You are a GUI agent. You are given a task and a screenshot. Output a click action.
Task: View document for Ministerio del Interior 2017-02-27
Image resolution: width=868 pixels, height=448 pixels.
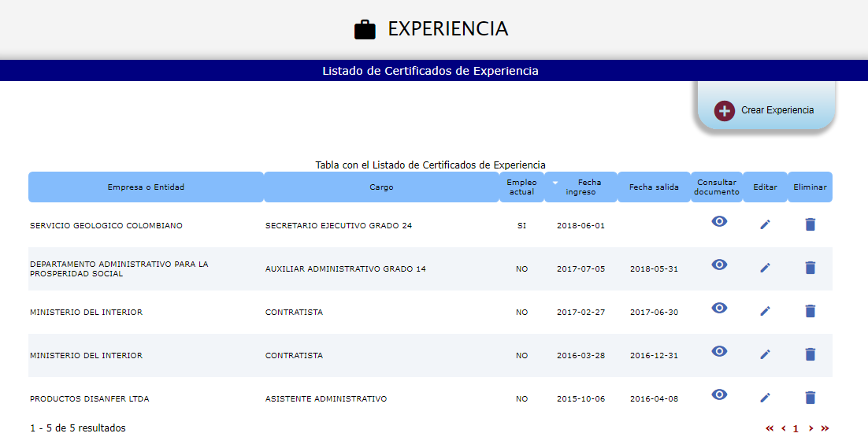pos(719,308)
